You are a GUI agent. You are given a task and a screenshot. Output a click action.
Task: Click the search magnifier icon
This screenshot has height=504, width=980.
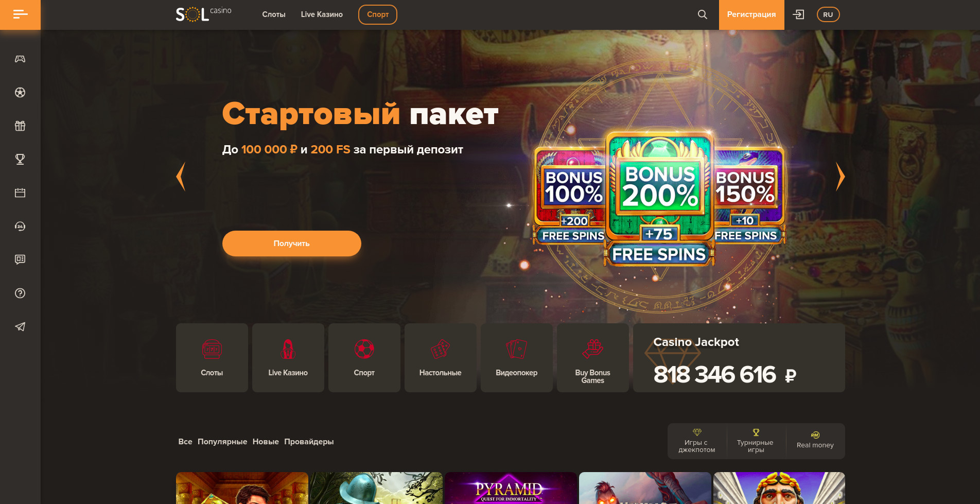(703, 14)
